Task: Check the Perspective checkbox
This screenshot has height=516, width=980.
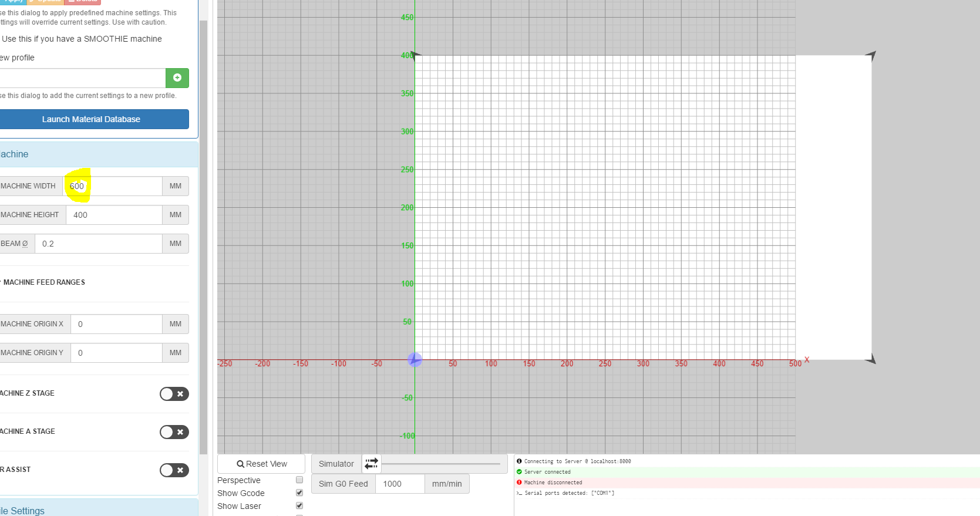Action: [299, 480]
